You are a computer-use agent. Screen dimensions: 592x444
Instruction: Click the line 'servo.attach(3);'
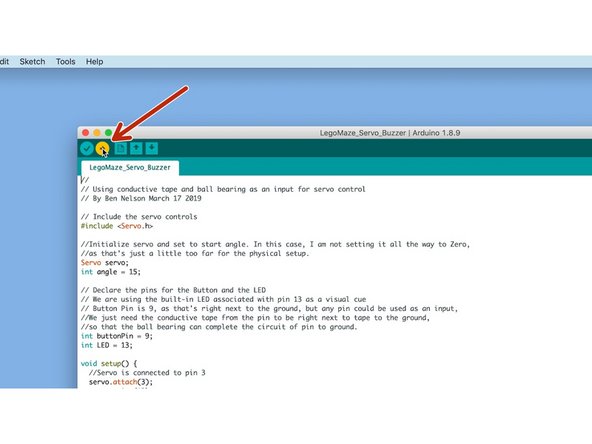[121, 382]
